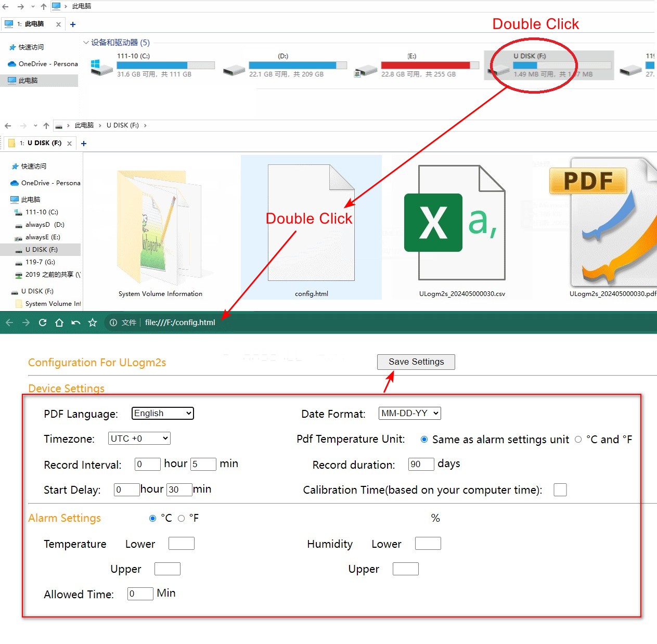The width and height of the screenshot is (657, 644).
Task: Collapse the 设备和驱动器 (5) group
Action: [x=86, y=43]
